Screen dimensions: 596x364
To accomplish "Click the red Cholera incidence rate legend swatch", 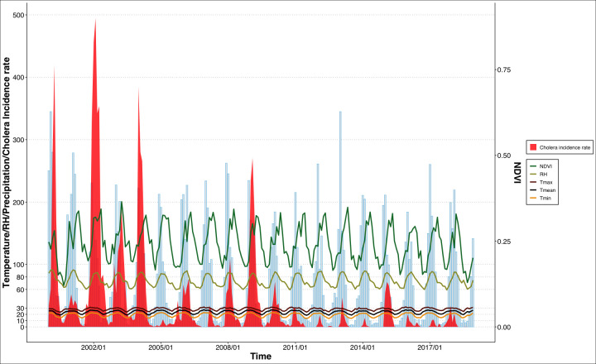I will pos(533,147).
